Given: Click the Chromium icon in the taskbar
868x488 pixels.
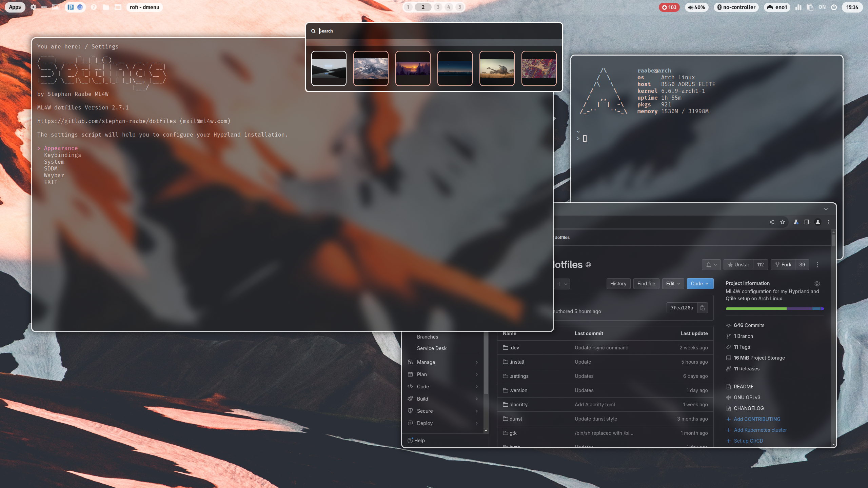Looking at the screenshot, I should [x=80, y=7].
